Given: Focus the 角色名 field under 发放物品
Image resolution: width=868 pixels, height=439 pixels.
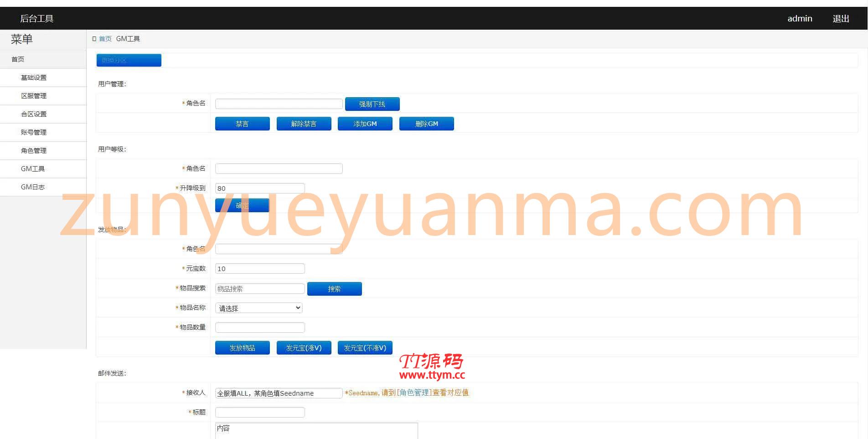Looking at the screenshot, I should click(x=279, y=249).
